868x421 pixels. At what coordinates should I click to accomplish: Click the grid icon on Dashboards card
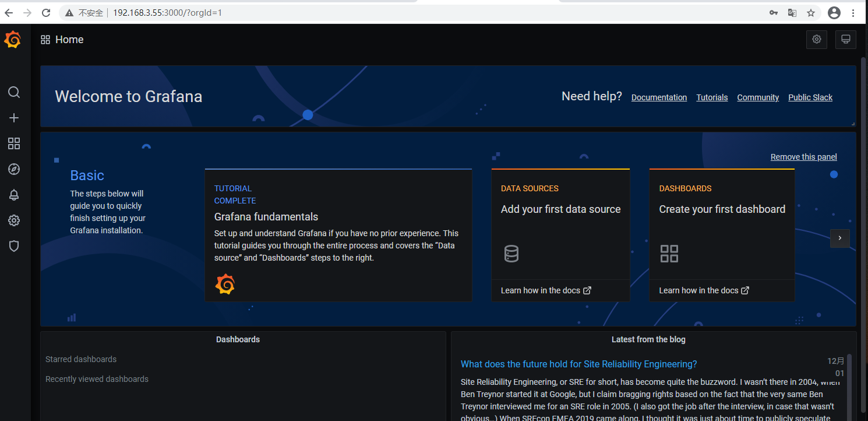tap(669, 254)
